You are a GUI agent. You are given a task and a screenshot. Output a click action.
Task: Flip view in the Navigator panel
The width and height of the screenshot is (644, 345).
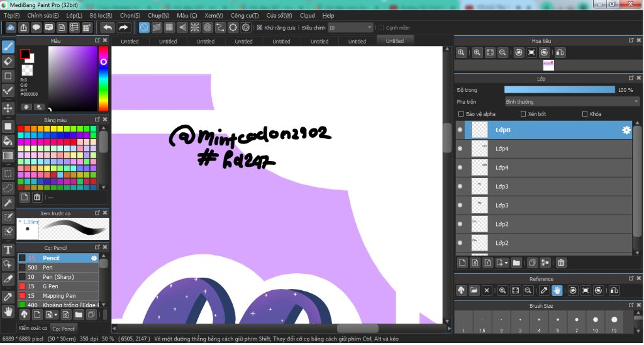pyautogui.click(x=560, y=53)
